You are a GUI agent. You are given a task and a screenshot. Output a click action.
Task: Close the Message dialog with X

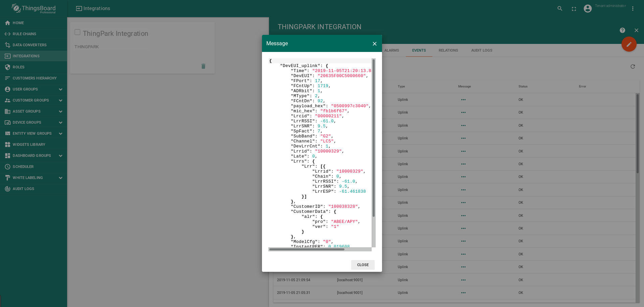coord(375,44)
